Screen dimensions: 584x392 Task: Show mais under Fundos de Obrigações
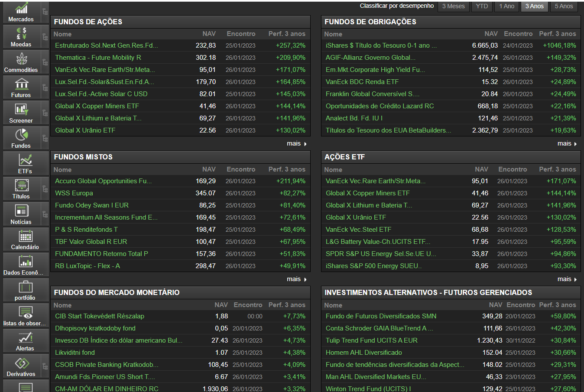click(568, 144)
